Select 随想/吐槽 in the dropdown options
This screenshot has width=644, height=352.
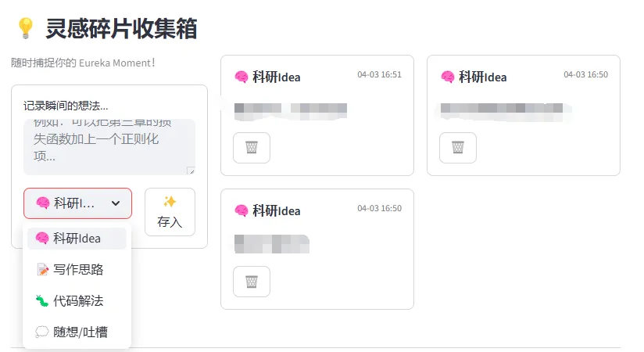click(80, 332)
